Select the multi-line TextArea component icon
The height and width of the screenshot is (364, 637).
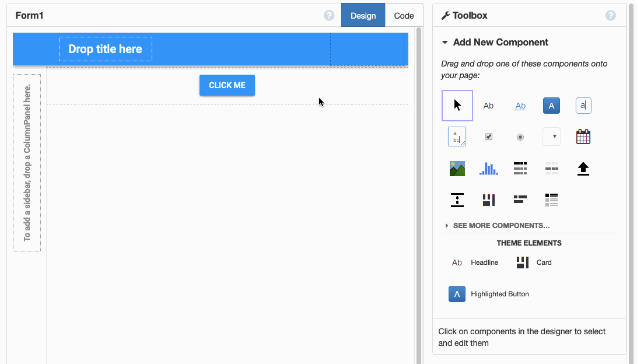pyautogui.click(x=457, y=137)
